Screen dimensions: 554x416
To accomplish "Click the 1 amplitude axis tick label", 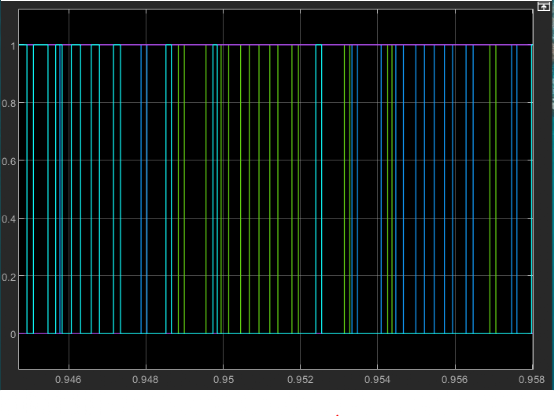I will point(13,46).
